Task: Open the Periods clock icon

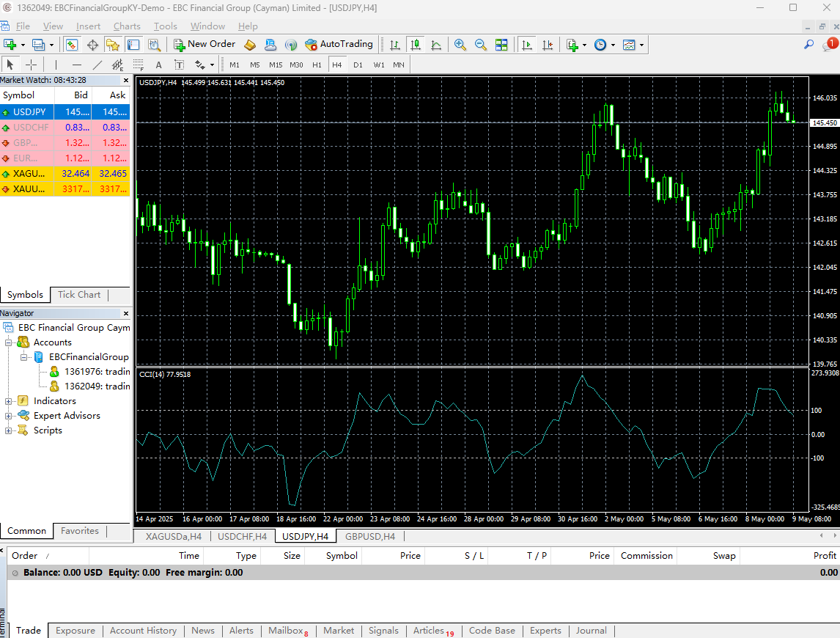Action: click(x=600, y=45)
